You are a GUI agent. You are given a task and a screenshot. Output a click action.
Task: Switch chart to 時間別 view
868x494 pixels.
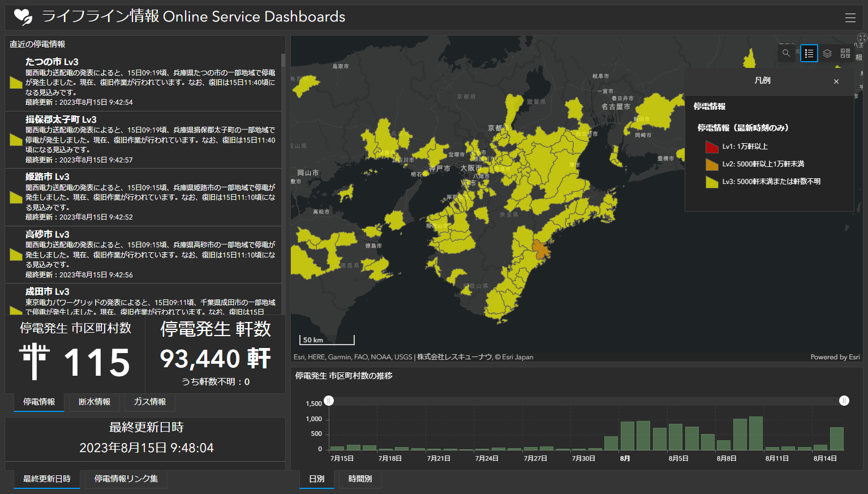tap(360, 479)
